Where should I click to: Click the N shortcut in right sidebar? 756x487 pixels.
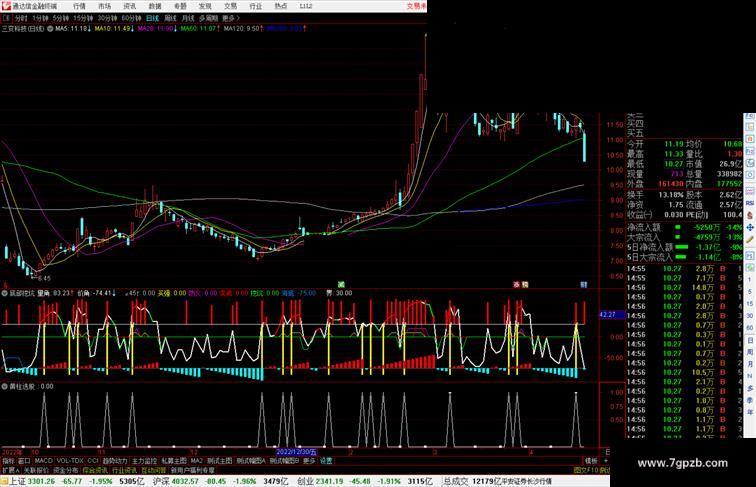click(x=750, y=376)
